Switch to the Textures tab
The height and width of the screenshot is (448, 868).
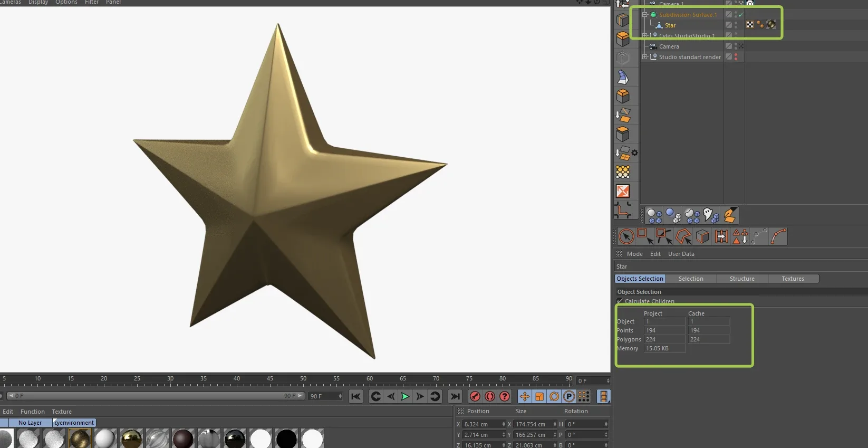click(793, 279)
